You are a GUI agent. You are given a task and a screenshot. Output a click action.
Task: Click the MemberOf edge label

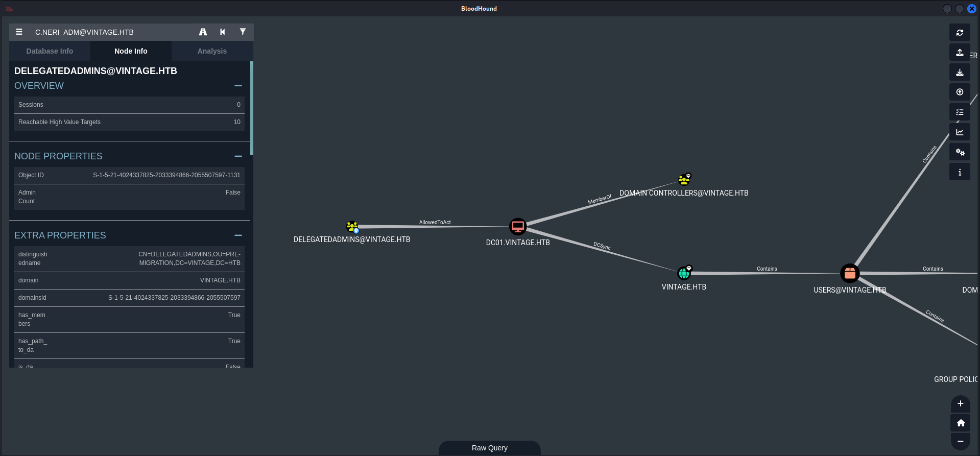[600, 199]
